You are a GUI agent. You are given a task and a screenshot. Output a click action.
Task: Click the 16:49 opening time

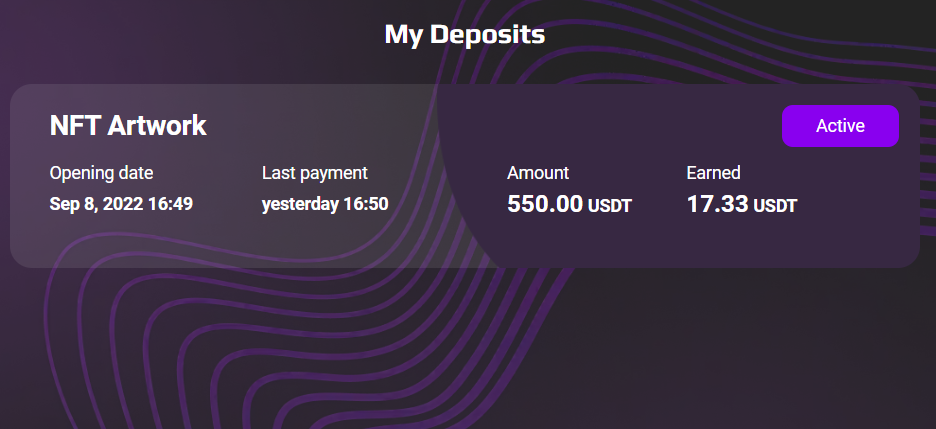(170, 204)
